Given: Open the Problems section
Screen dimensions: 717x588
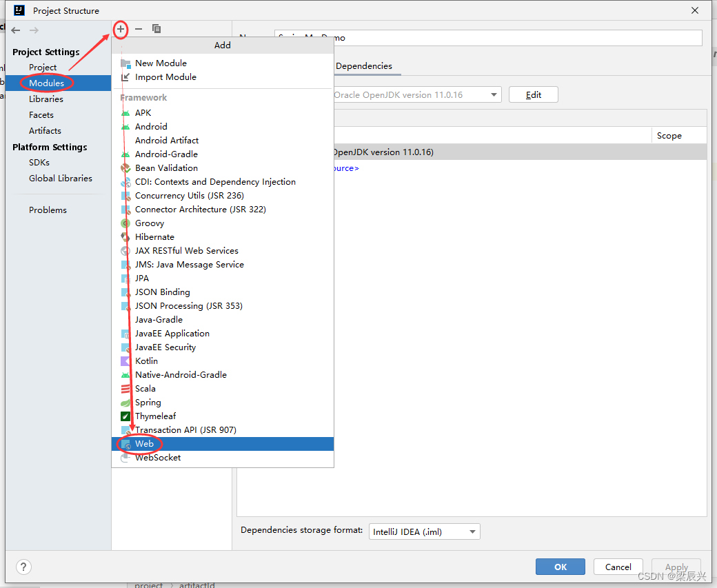Looking at the screenshot, I should tap(48, 210).
